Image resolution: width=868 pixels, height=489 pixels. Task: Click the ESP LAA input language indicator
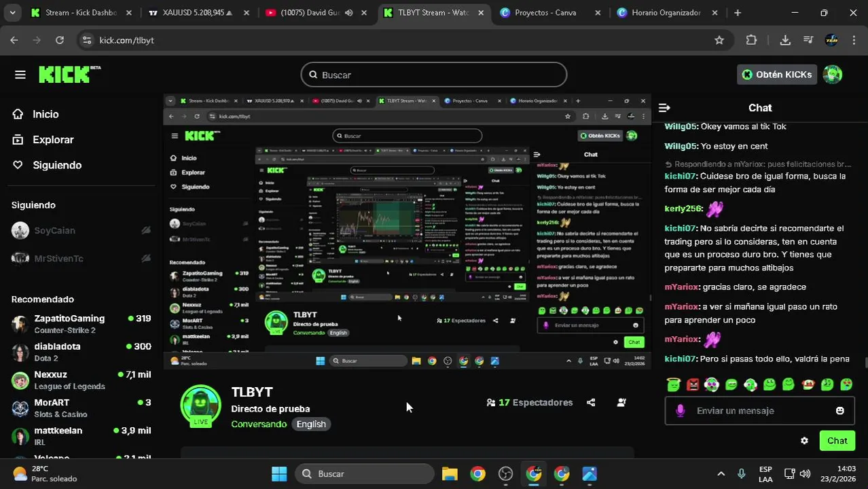[x=765, y=474]
